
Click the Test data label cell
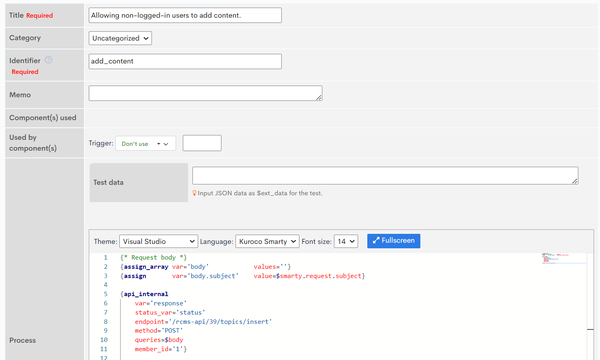pyautogui.click(x=139, y=182)
